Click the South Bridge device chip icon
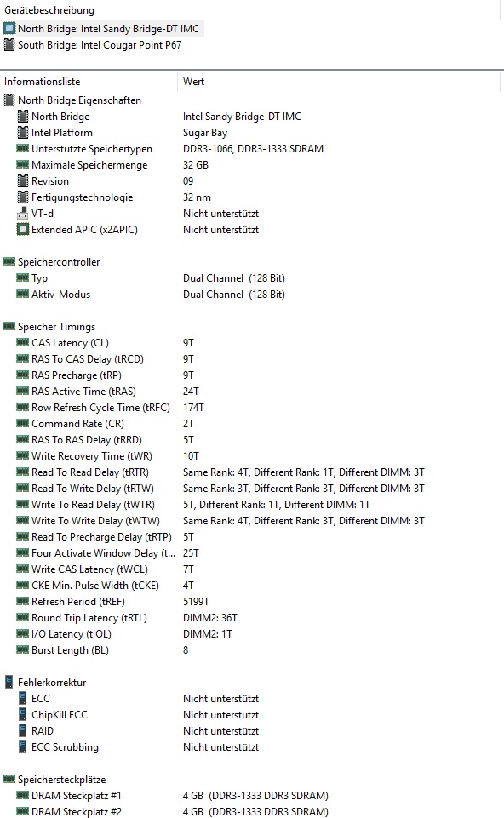This screenshot has height=818, width=504. coord(9,45)
